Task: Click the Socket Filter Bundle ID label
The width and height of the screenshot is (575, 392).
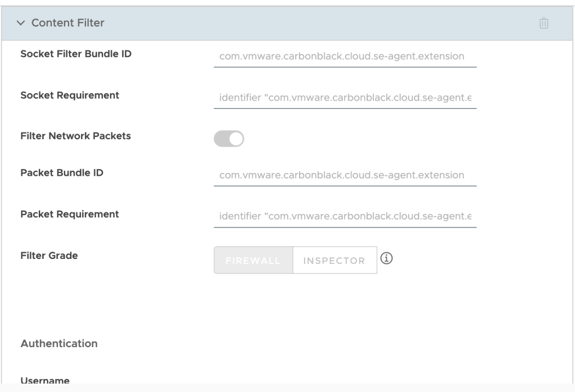Action: (x=76, y=54)
